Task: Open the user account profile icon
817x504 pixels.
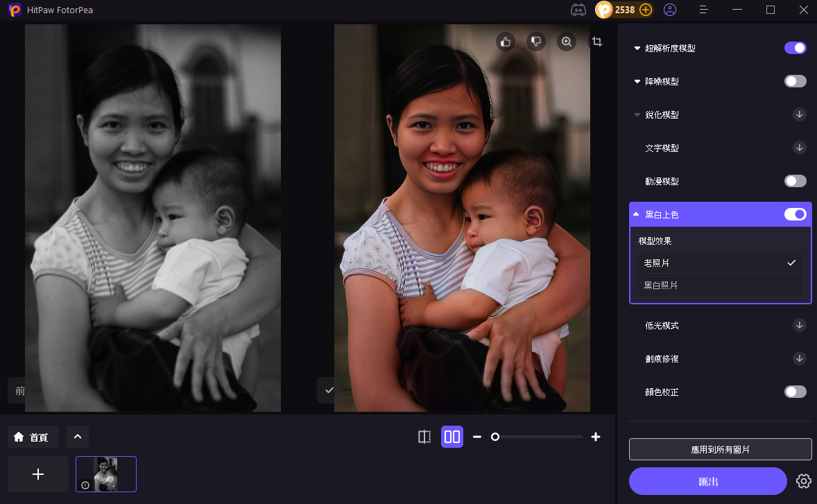Action: 670,10
